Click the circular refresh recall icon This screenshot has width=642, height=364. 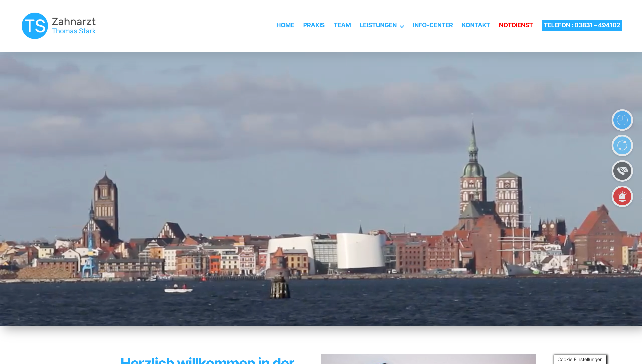point(622,145)
